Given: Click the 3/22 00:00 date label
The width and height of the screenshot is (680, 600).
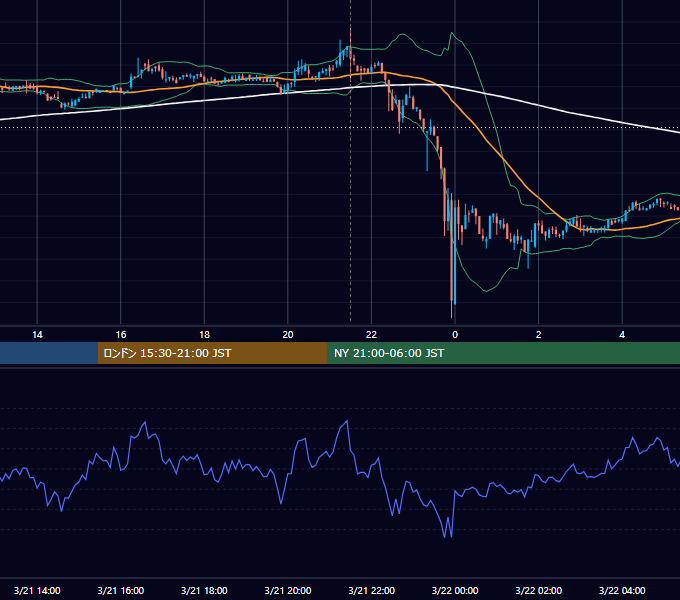Looking at the screenshot, I should tap(455, 590).
